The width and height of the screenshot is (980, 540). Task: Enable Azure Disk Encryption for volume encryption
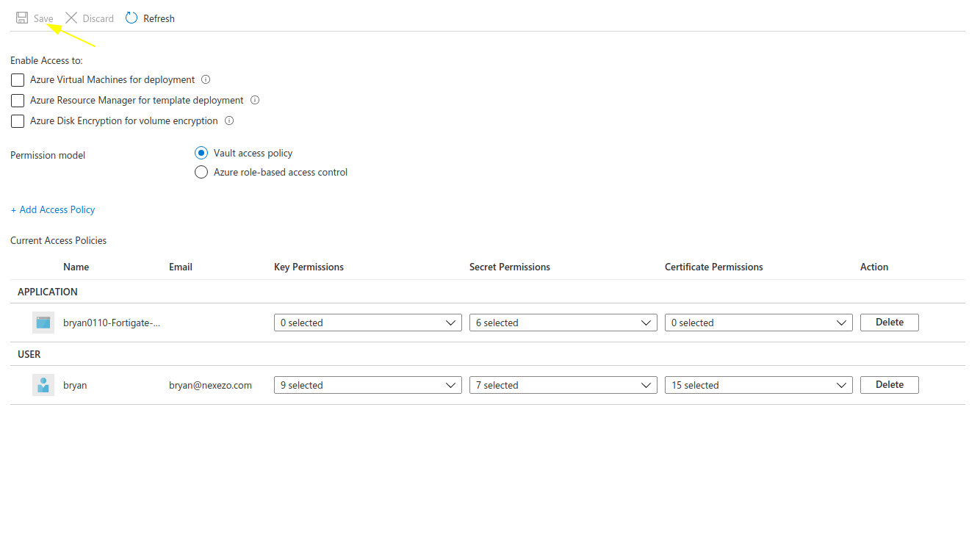tap(18, 121)
